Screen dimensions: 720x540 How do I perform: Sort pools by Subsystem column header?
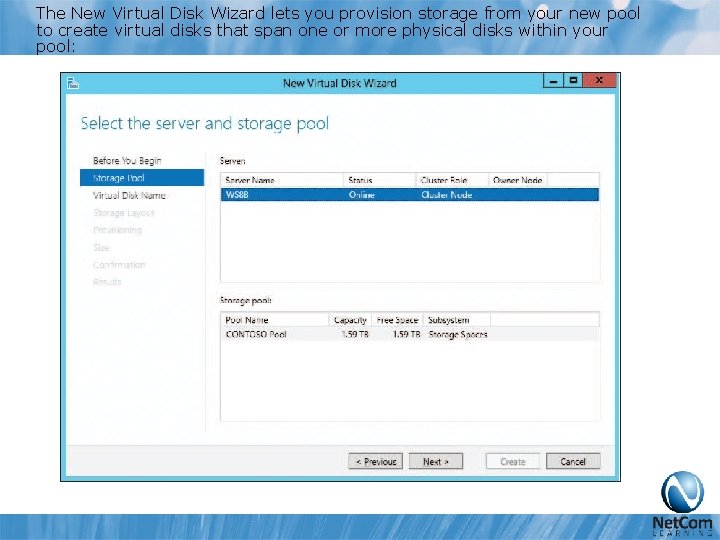(456, 320)
